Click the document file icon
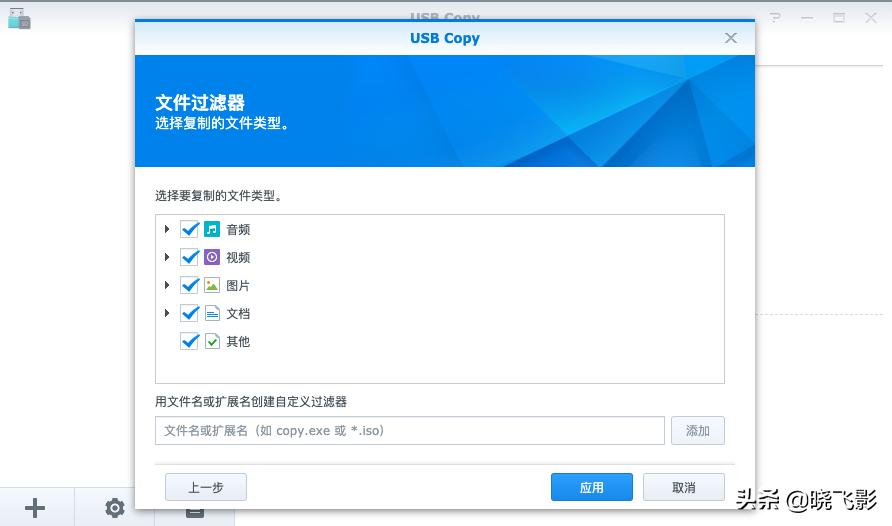892x526 pixels. [x=212, y=313]
